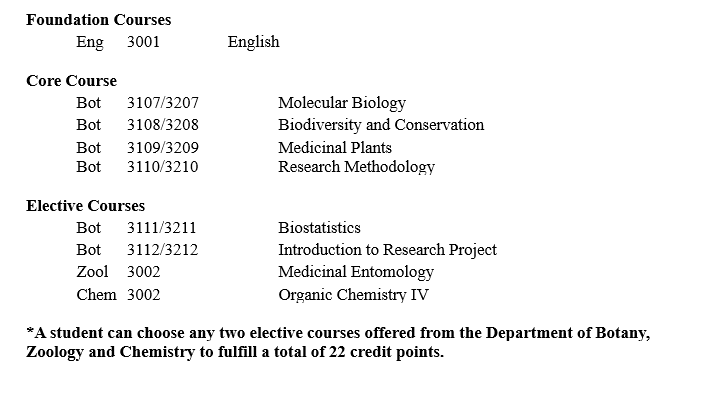Click the footnote about 22 credit points
Viewport: 721px width, 400px height.
click(x=338, y=343)
